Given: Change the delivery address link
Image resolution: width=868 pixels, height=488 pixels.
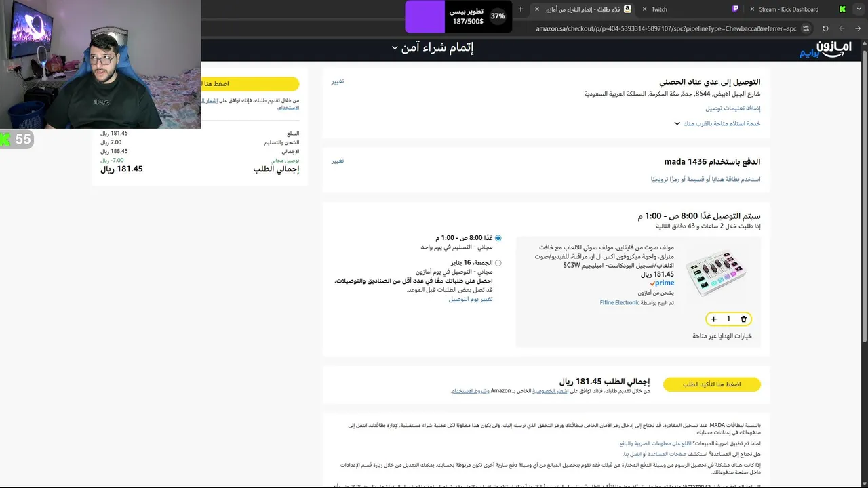Looking at the screenshot, I should click(x=338, y=81).
